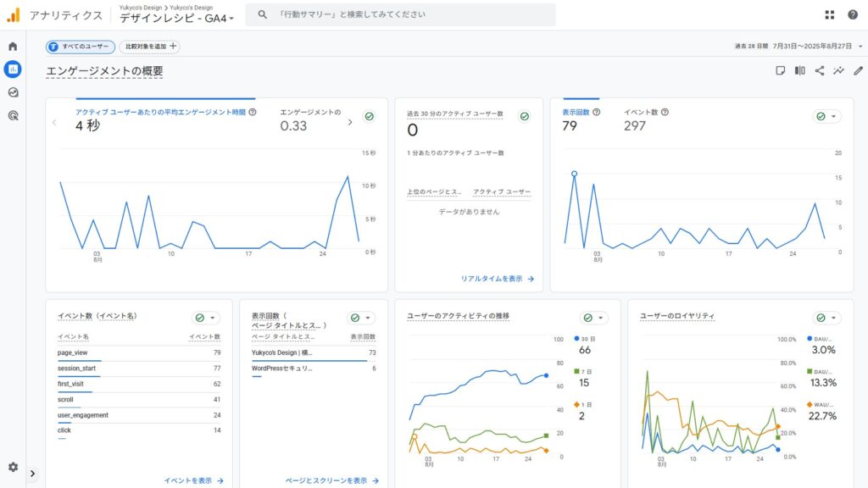Select the 表示回数 79 metric tab

[581, 119]
